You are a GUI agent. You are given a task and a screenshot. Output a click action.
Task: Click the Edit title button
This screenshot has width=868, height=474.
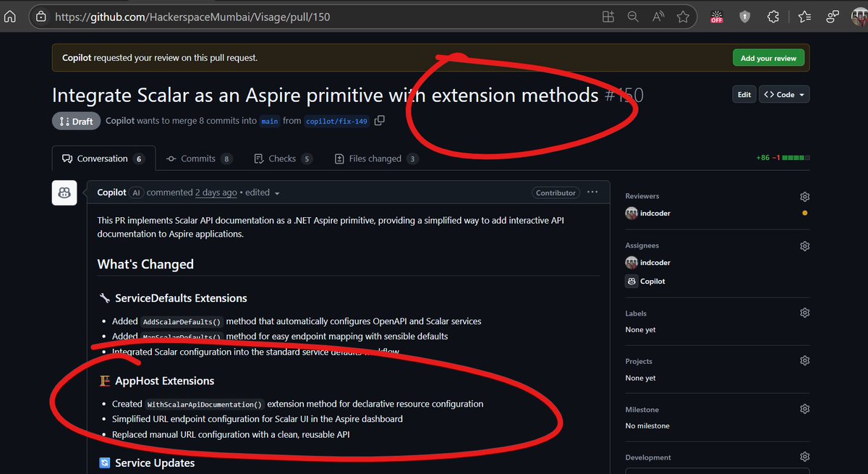[x=744, y=95]
